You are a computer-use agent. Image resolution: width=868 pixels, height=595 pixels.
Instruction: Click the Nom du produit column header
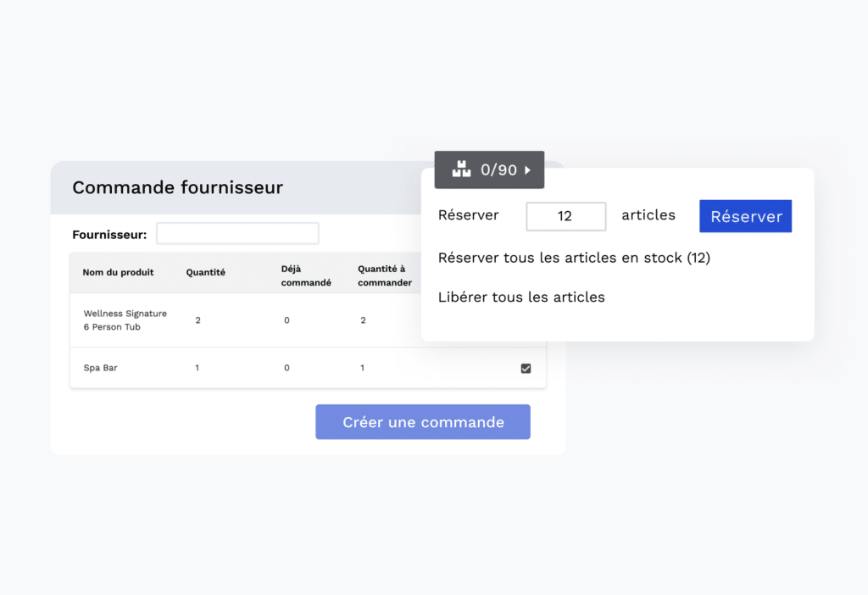(118, 273)
